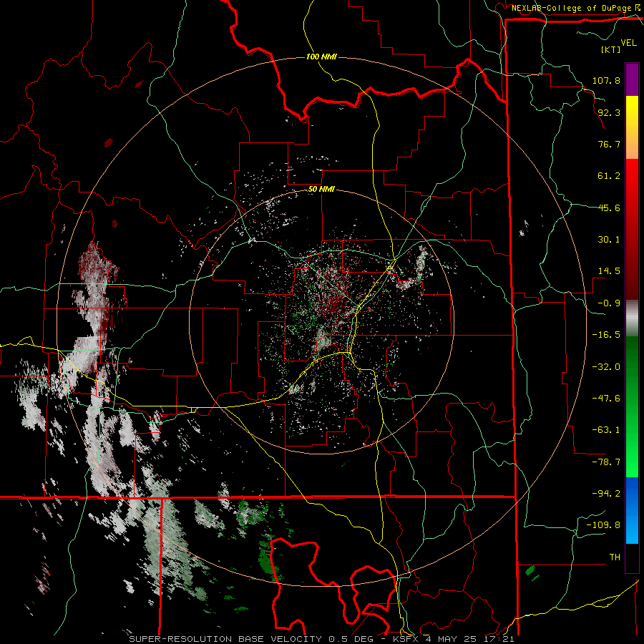Viewport: 644px width, 644px height.
Task: Click the 61.2 velocity scale value
Action: point(609,176)
